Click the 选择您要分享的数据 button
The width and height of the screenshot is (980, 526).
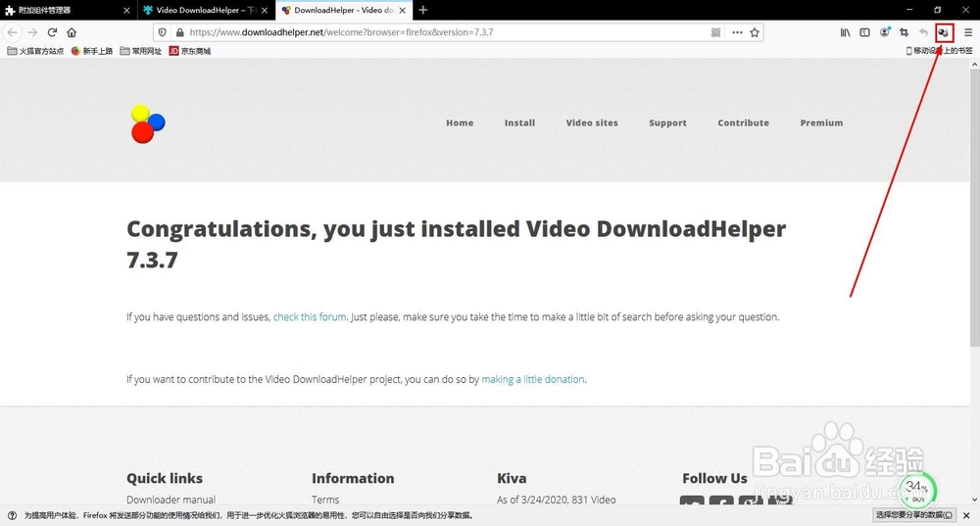[913, 515]
